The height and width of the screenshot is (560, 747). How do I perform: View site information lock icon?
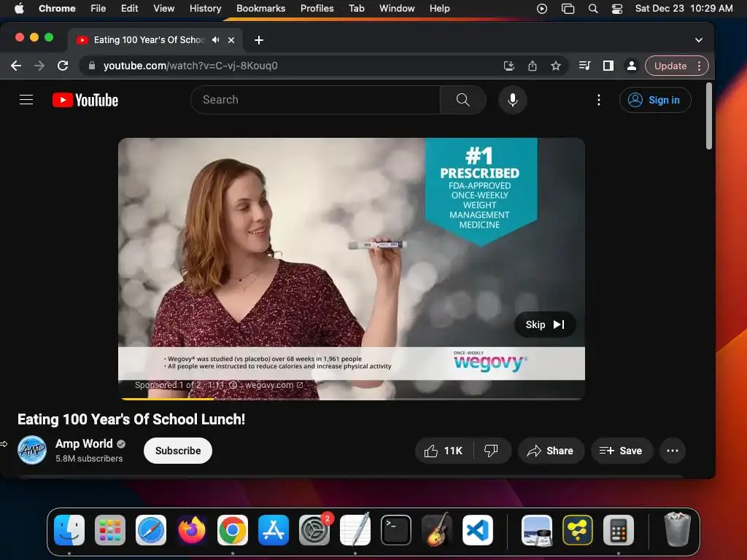point(92,66)
